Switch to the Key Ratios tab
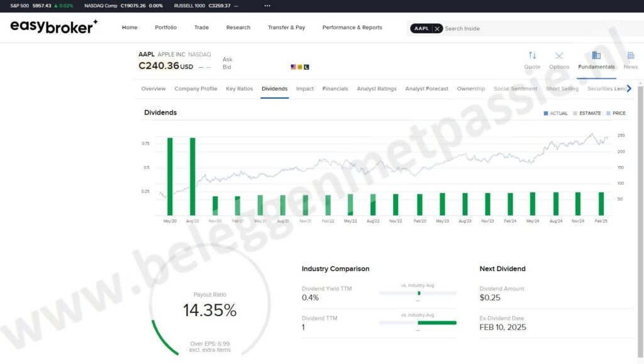 (240, 89)
